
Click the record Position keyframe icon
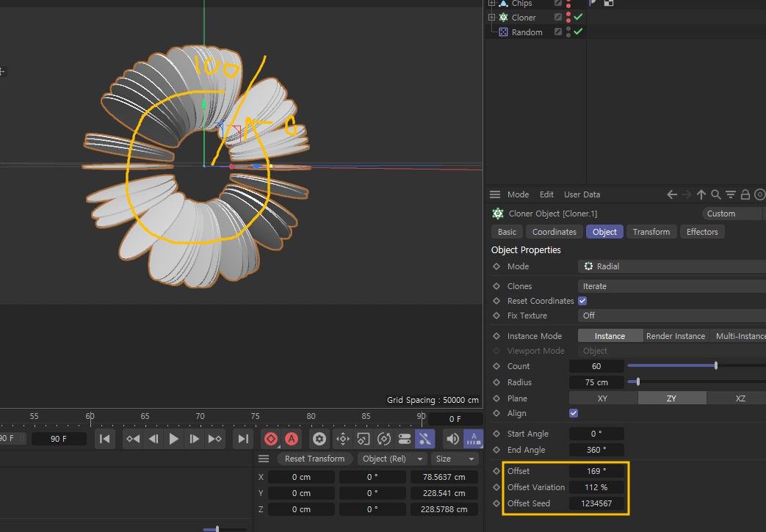342,438
